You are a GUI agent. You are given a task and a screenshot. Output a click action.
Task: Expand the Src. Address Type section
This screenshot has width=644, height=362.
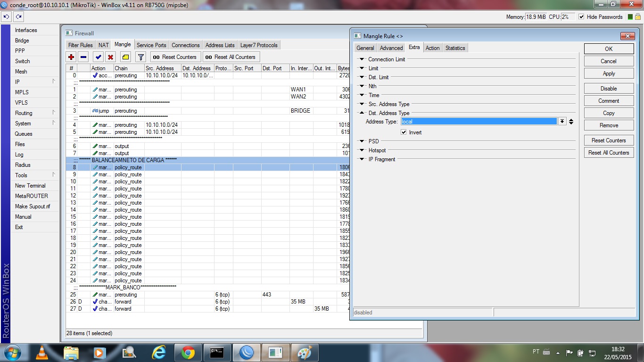point(362,104)
